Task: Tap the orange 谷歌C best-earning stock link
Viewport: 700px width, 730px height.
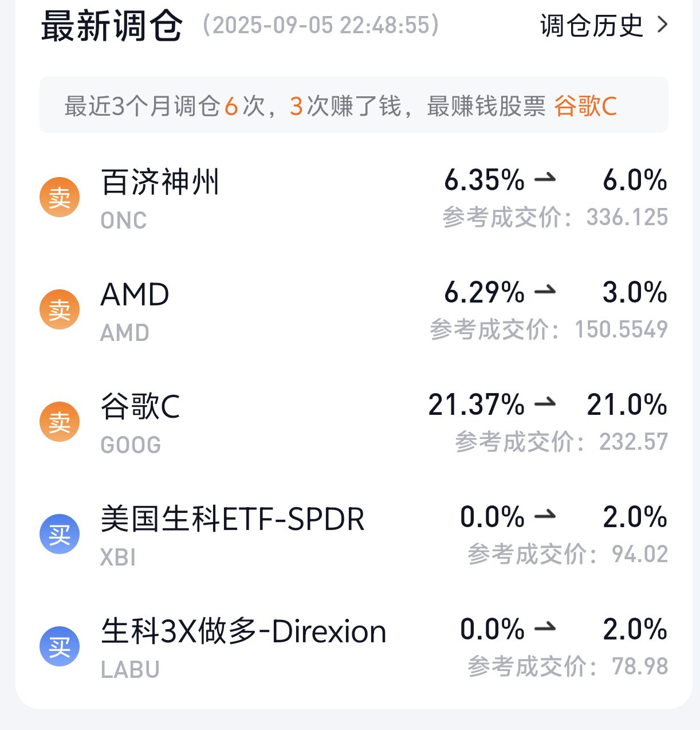Action: [x=585, y=107]
